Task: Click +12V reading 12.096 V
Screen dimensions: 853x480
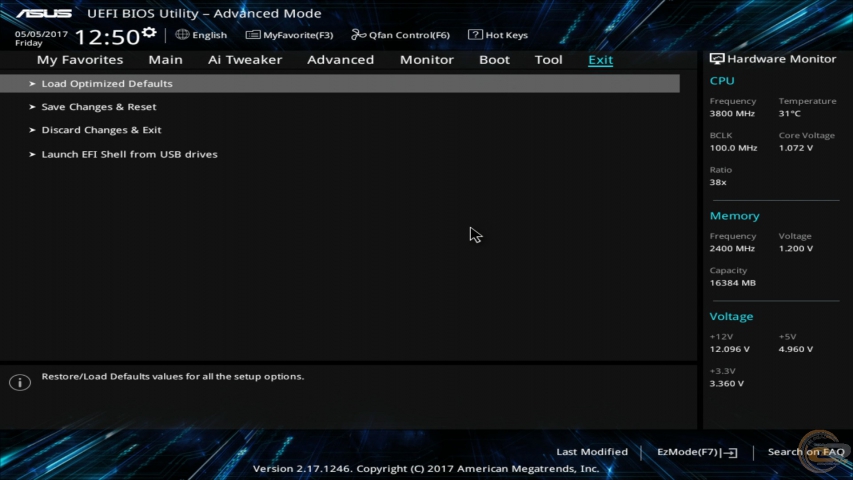Action: (x=730, y=349)
